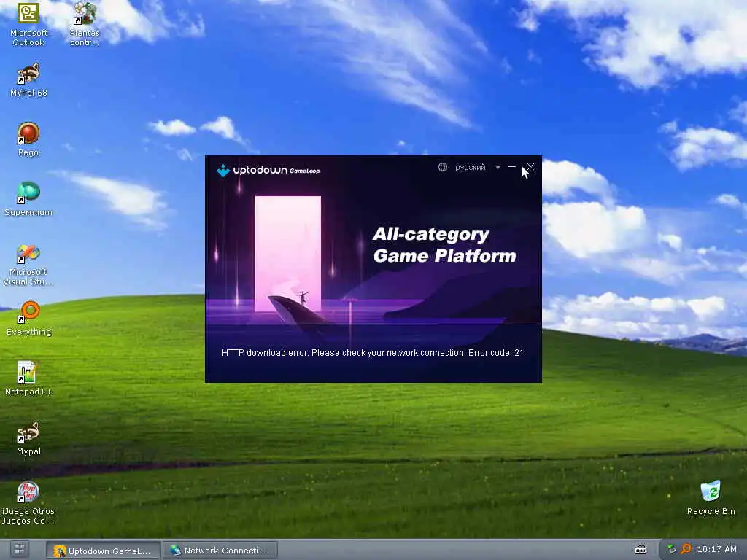This screenshot has width=747, height=560.
Task: Launch the Supermium browser icon
Action: pyautogui.click(x=28, y=199)
